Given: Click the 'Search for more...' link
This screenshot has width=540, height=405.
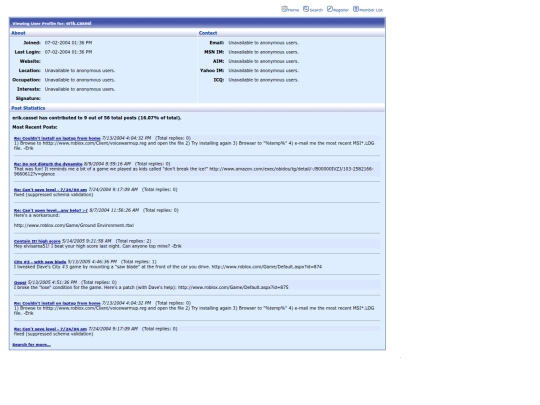Looking at the screenshot, I should [x=31, y=345].
